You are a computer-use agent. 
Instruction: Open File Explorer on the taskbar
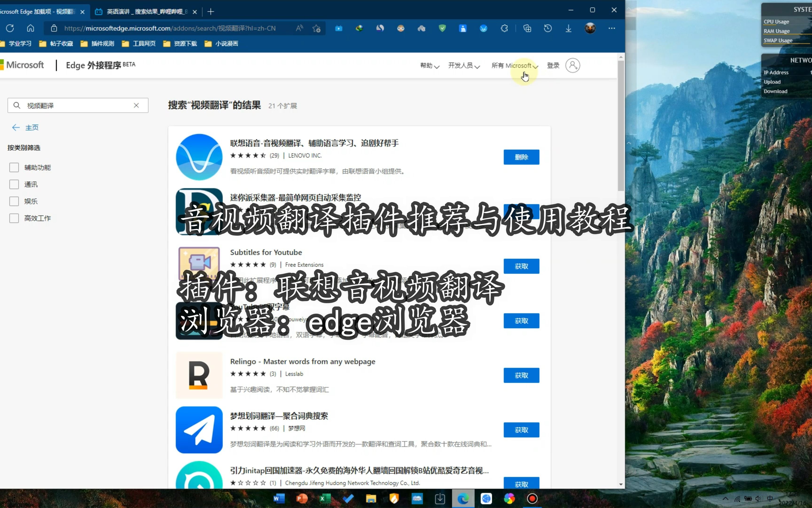tap(371, 499)
